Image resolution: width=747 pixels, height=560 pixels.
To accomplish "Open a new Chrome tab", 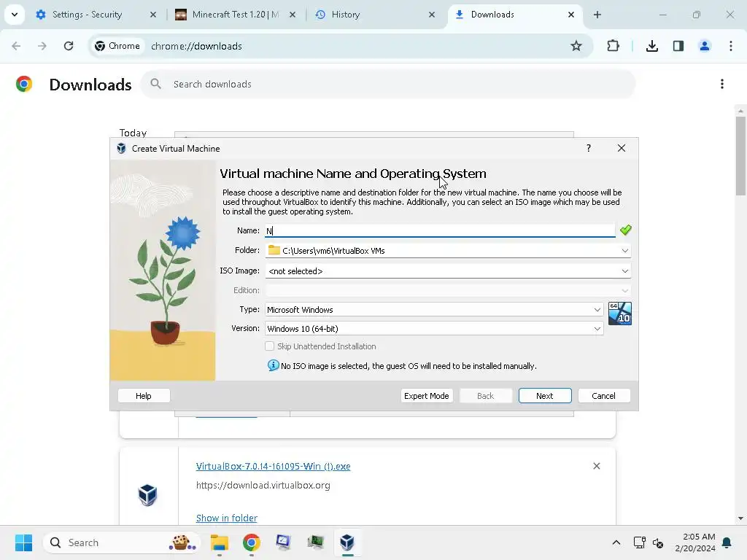I will tap(597, 15).
